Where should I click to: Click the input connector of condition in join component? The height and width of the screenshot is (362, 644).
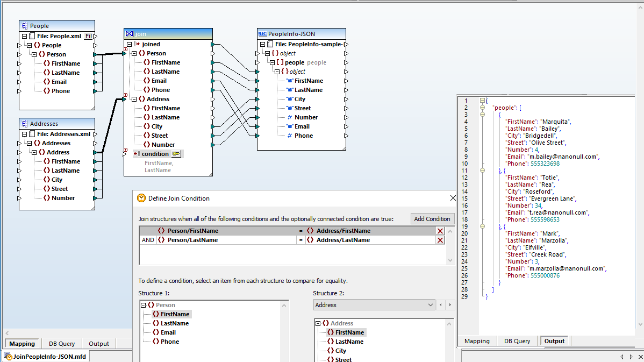coord(124,153)
